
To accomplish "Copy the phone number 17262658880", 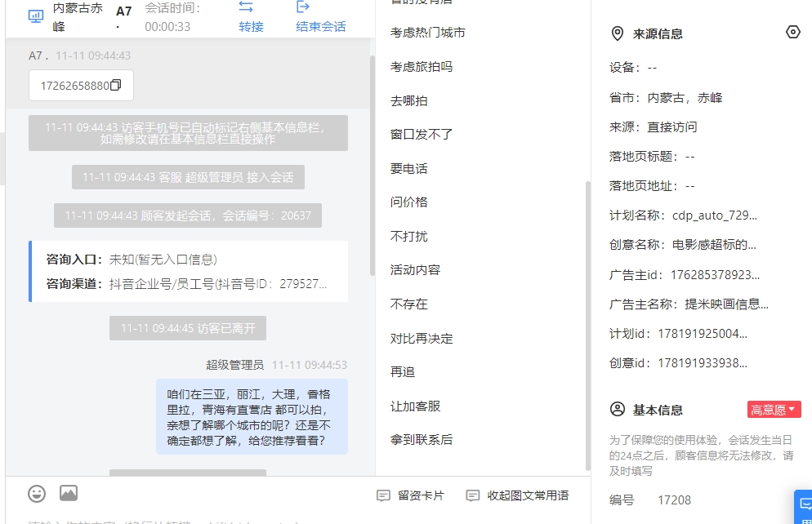I will [x=116, y=85].
